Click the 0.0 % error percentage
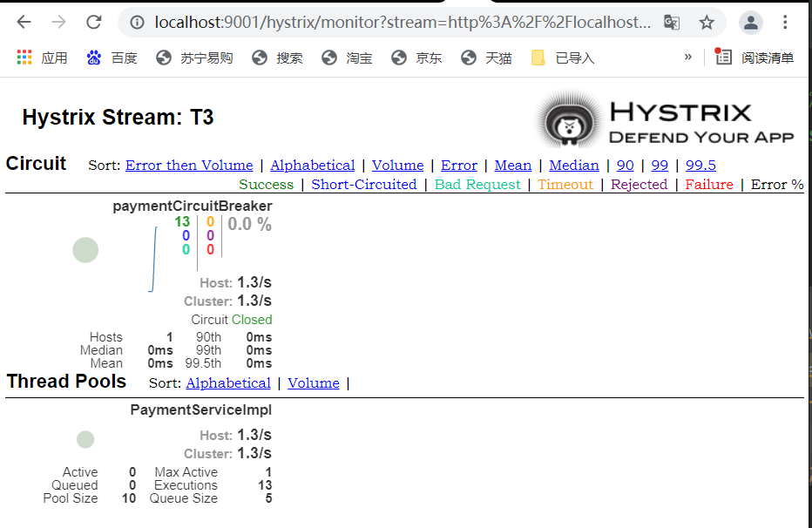This screenshot has height=528, width=812. click(249, 224)
